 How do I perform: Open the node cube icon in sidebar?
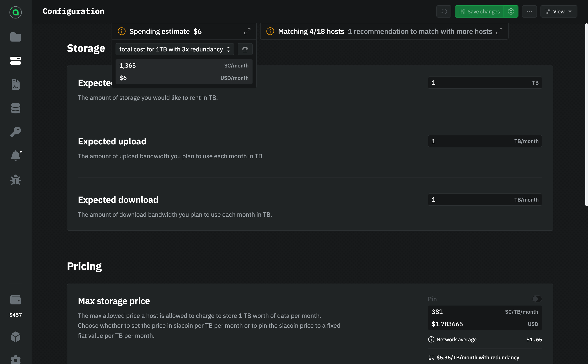(x=16, y=337)
